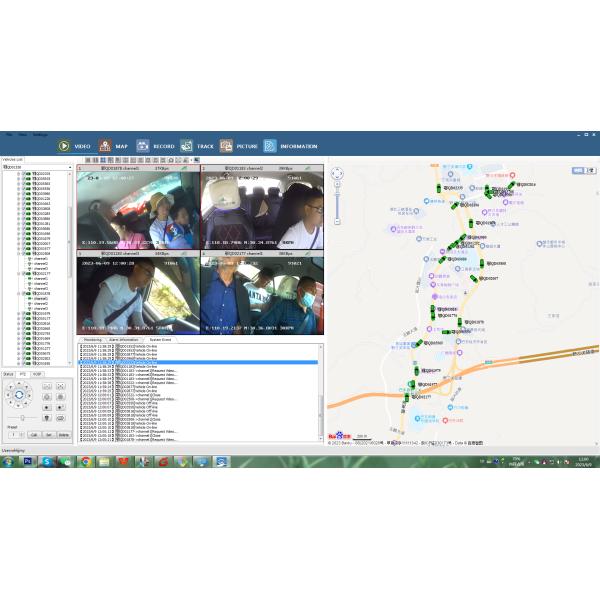The image size is (600, 600).
Task: Open the VIDEO view icon
Action: 64,146
